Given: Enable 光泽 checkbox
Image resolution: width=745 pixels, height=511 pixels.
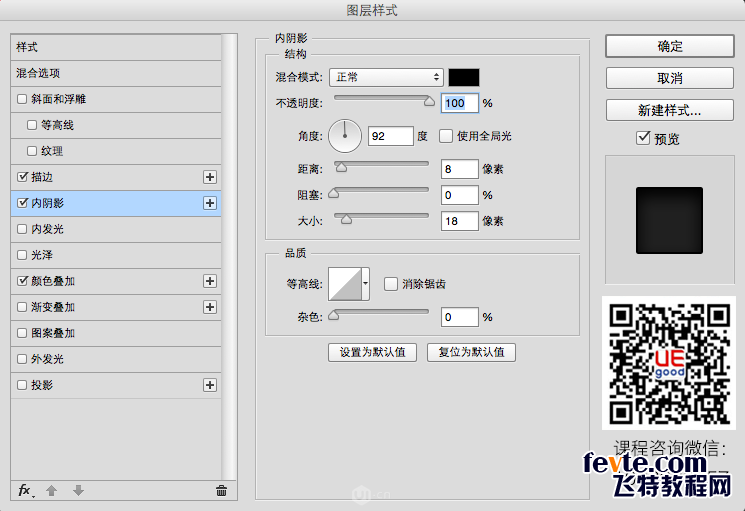Looking at the screenshot, I should (x=22, y=255).
